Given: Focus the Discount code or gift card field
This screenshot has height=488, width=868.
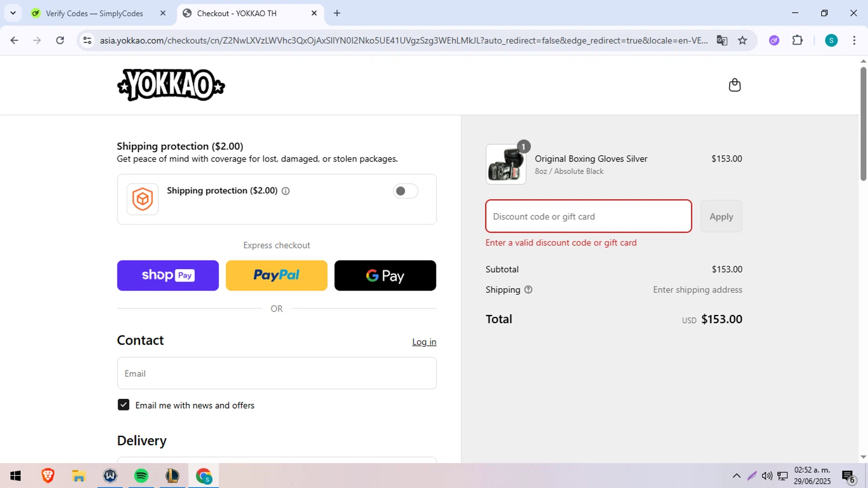Looking at the screenshot, I should [x=589, y=217].
